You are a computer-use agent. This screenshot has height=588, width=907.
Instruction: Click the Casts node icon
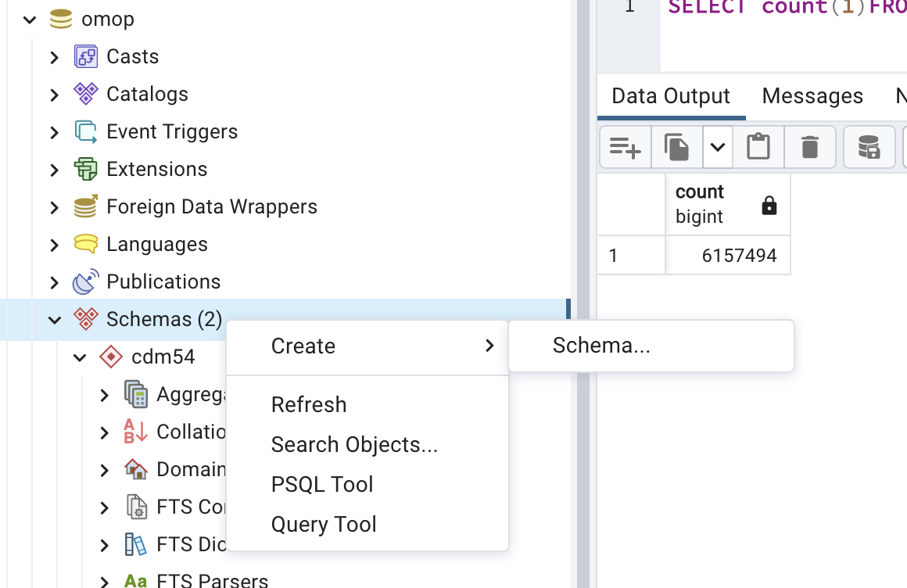click(x=86, y=56)
